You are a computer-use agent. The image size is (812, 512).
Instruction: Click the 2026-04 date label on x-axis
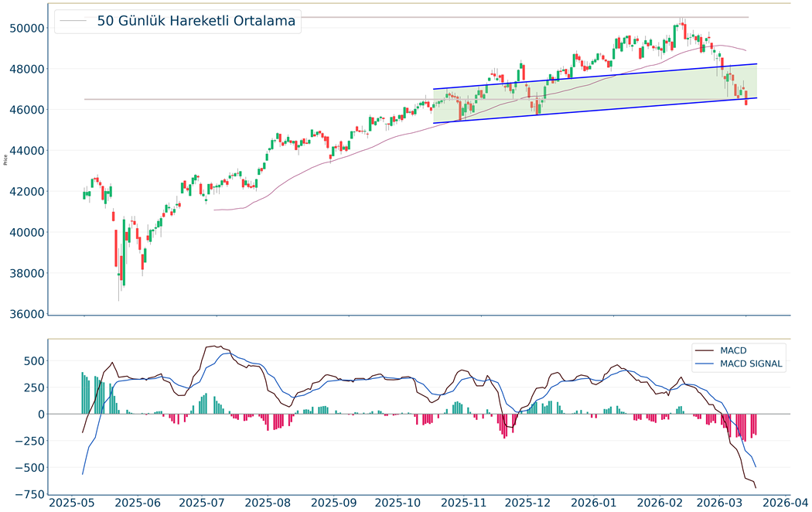tap(788, 503)
